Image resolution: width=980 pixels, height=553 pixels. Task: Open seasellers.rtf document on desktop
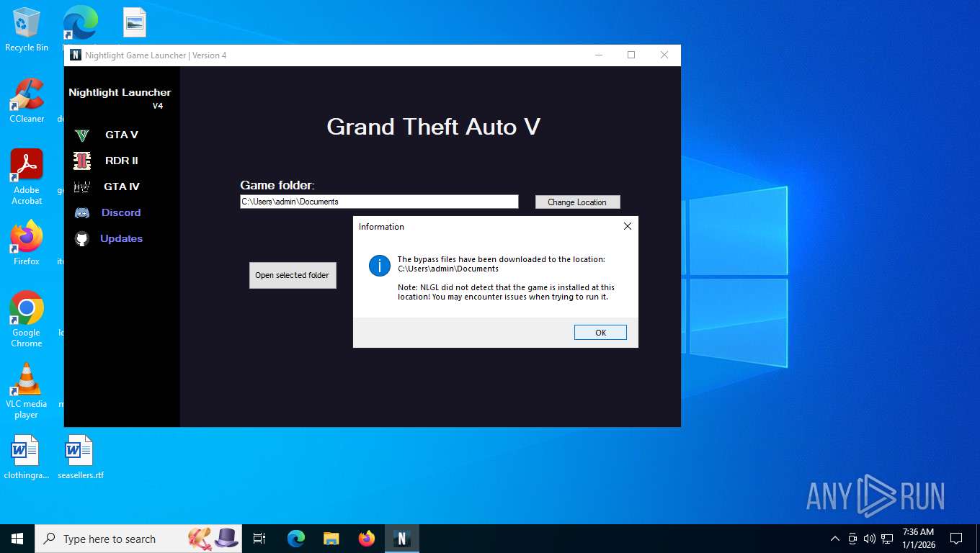80,457
